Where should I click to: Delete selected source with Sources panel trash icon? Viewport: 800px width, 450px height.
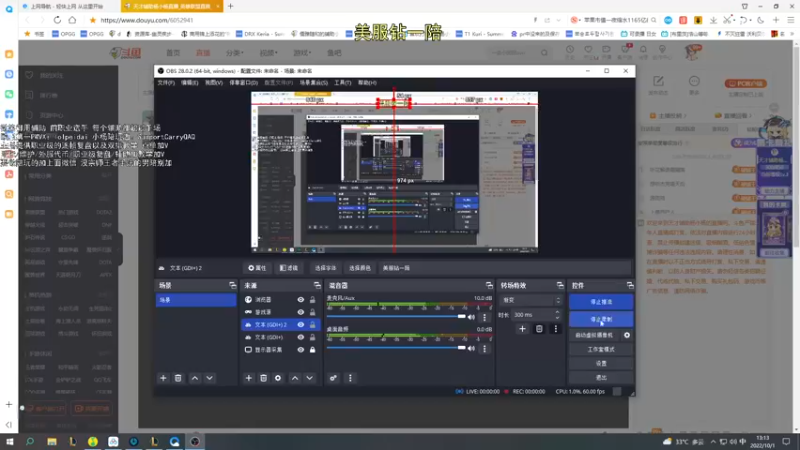point(263,378)
